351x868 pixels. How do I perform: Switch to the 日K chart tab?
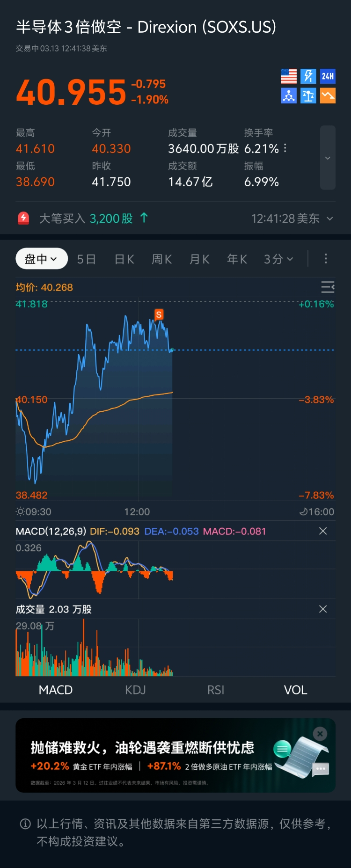click(x=124, y=259)
